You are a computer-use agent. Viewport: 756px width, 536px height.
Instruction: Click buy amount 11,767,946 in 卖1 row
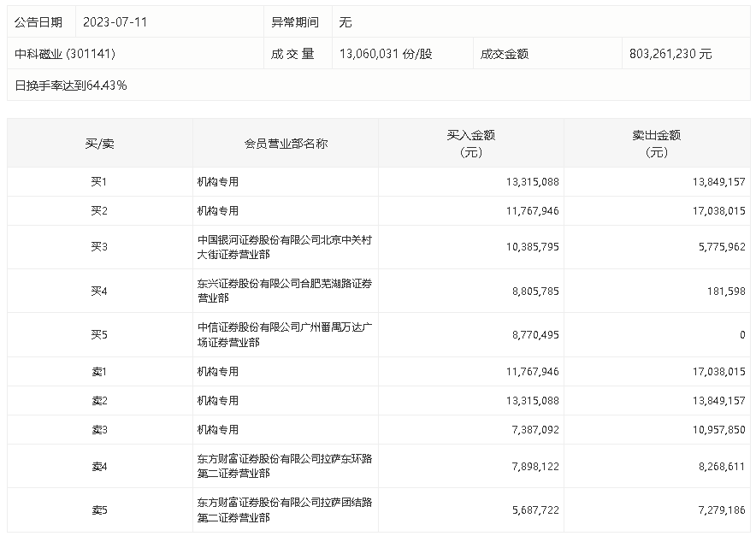(533, 372)
